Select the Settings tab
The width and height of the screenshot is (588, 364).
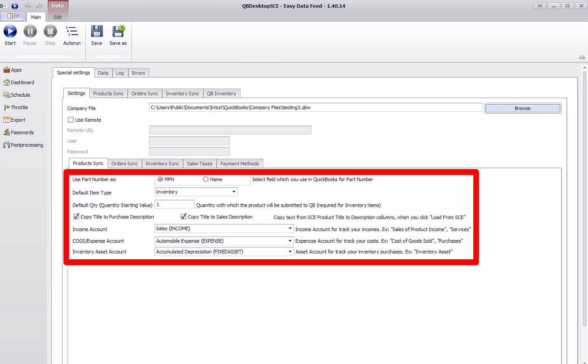(76, 93)
